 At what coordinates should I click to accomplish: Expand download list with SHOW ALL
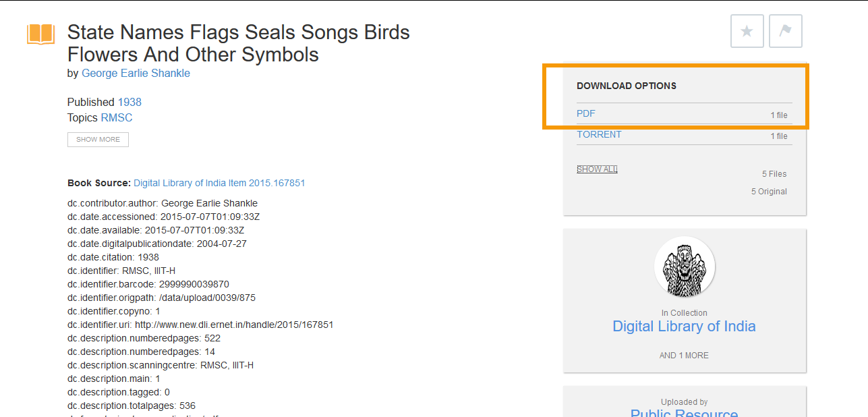tap(597, 169)
